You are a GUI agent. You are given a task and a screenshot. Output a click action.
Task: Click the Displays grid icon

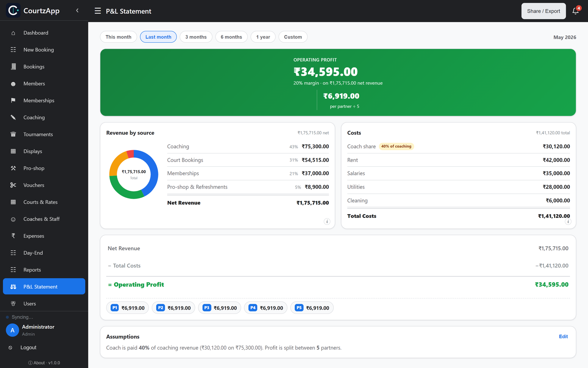click(13, 151)
